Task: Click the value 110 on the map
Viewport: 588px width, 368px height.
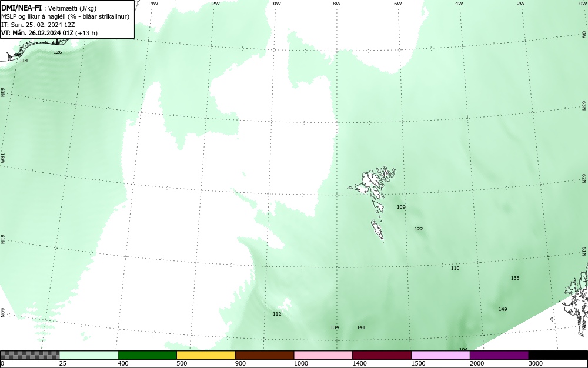Action: 455,268
